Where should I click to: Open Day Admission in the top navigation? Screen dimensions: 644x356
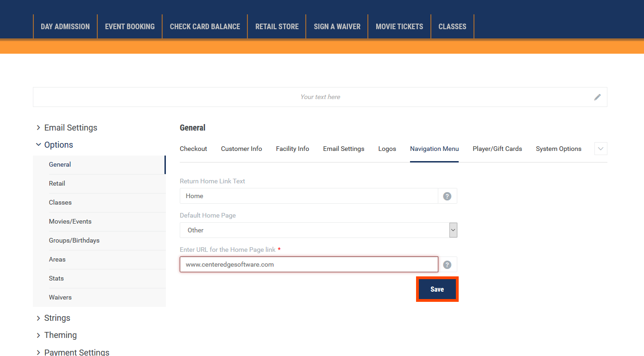pos(65,26)
